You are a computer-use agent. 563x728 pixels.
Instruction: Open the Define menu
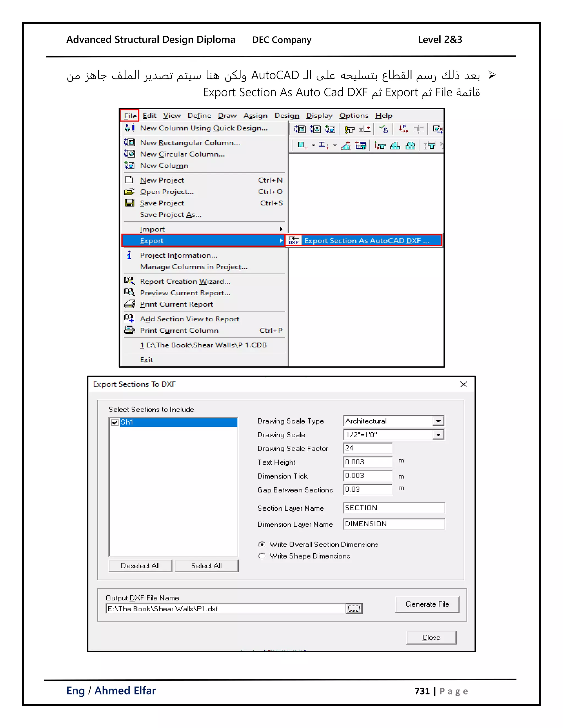point(199,116)
